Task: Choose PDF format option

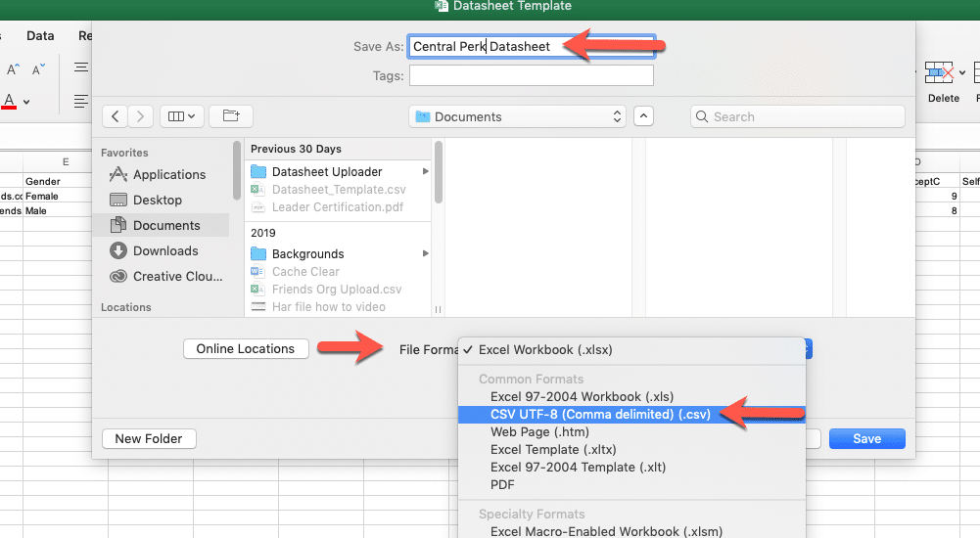Action: 631,485
